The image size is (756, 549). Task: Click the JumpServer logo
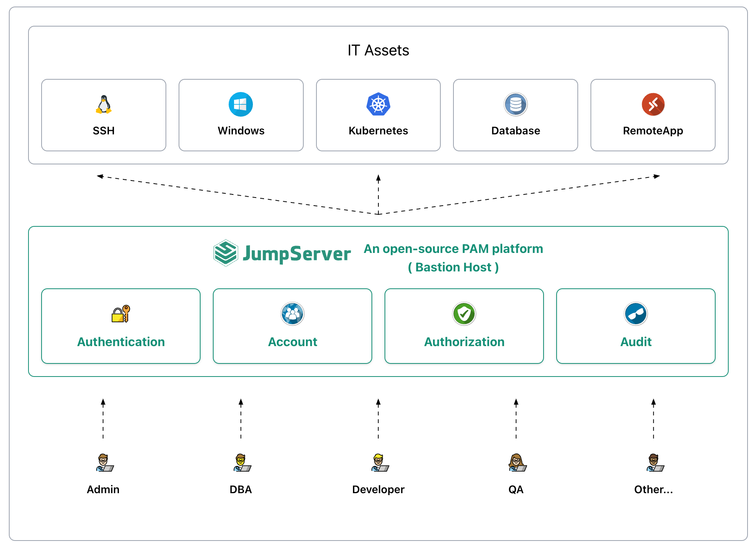coord(282,253)
